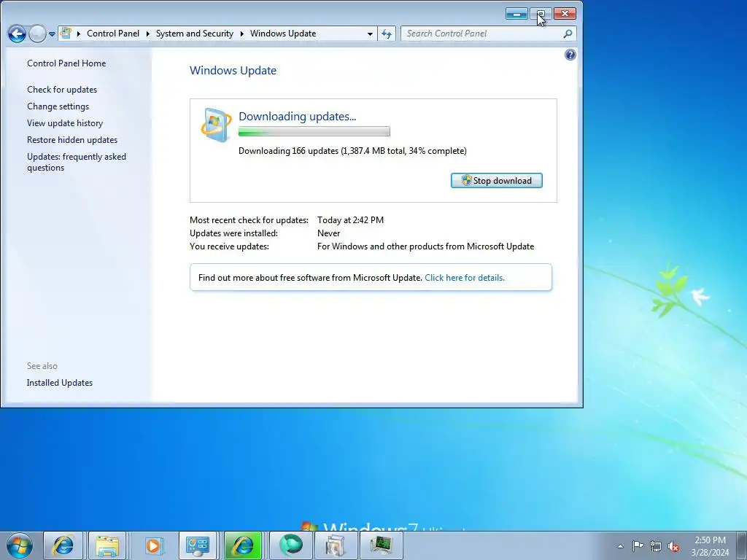This screenshot has height=560, width=747.
Task: Open Help with the question mark icon
Action: tap(570, 55)
